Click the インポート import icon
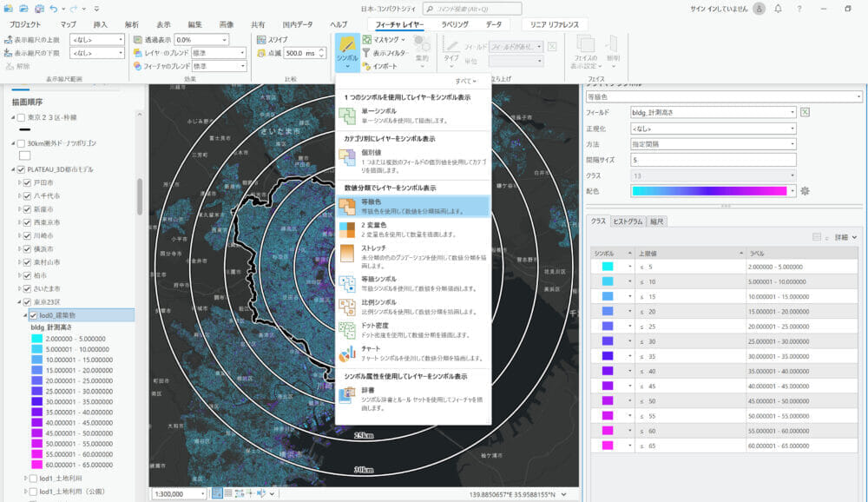This screenshot has height=502, width=868. click(366, 67)
